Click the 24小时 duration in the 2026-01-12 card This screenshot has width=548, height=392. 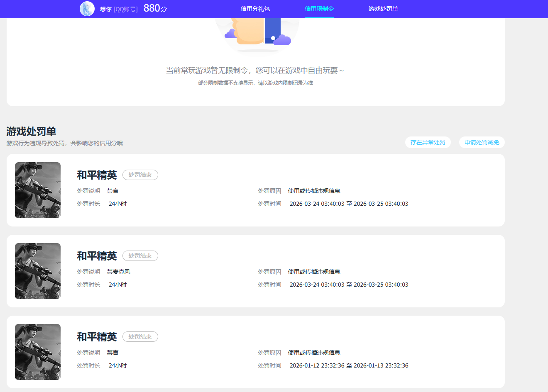[x=118, y=365]
